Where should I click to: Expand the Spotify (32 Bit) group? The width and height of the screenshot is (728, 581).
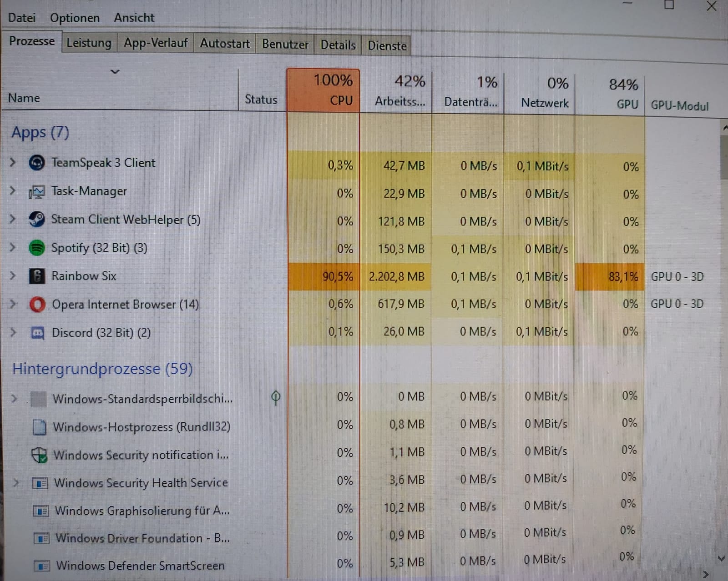point(13,247)
